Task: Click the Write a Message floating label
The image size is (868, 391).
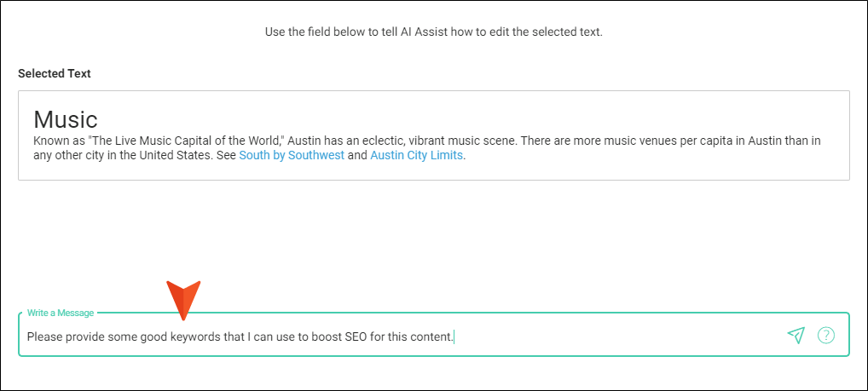Action: pos(61,313)
